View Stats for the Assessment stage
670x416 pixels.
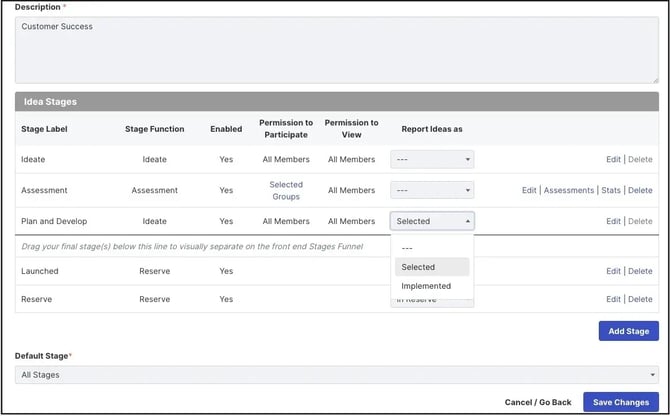pos(610,190)
